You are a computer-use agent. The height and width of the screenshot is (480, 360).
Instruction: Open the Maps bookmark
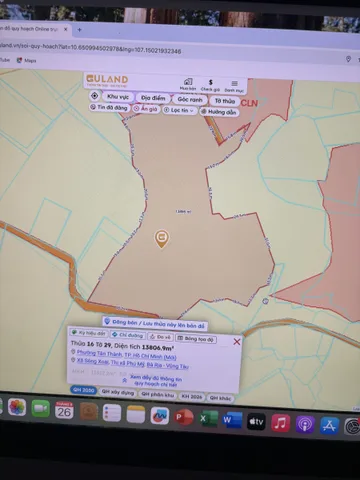pyautogui.click(x=27, y=60)
